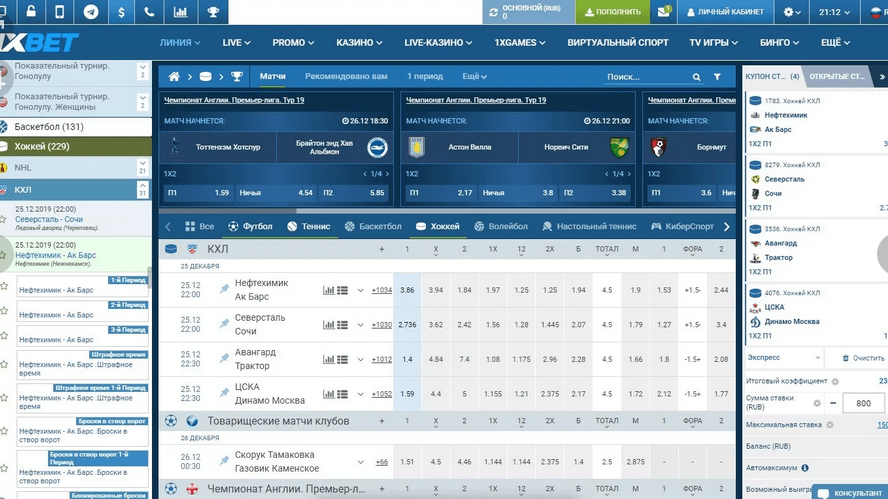Pin the Скорук Тамаковка match

(x=224, y=461)
